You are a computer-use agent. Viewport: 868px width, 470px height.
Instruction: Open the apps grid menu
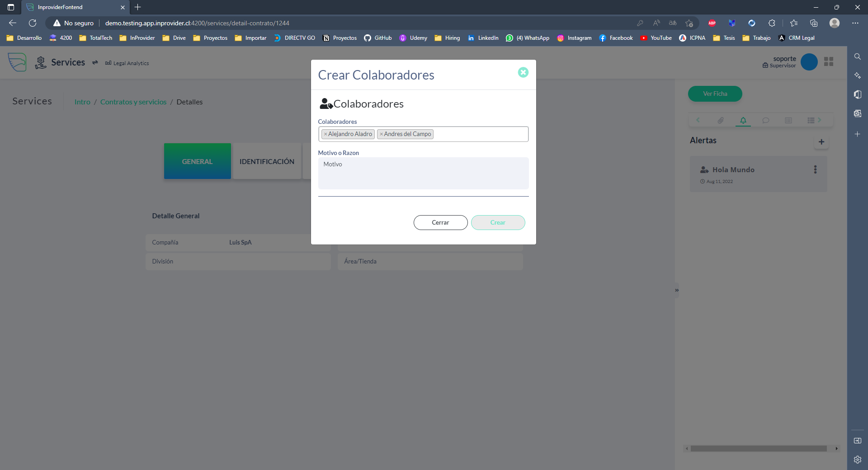click(828, 61)
